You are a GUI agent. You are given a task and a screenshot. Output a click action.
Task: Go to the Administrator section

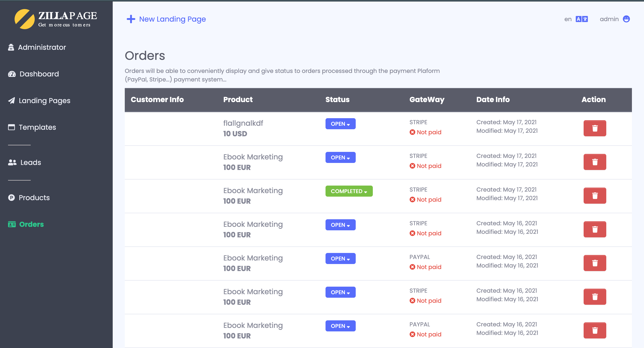click(42, 47)
